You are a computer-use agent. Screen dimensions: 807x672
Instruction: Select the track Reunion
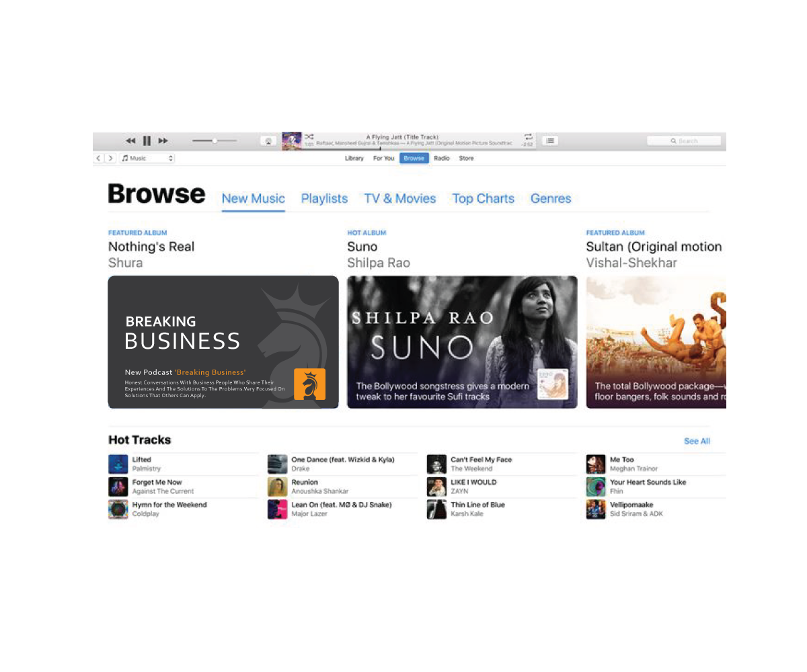coord(305,482)
